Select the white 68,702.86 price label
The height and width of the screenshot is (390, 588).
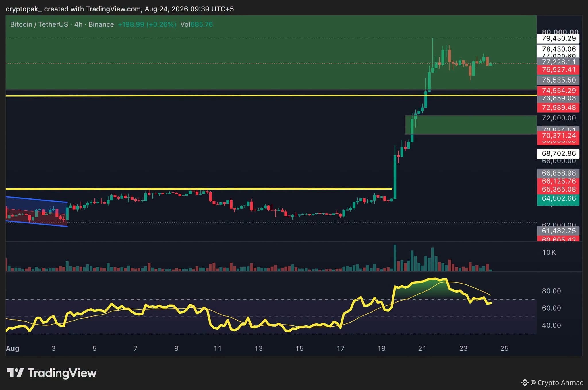558,153
